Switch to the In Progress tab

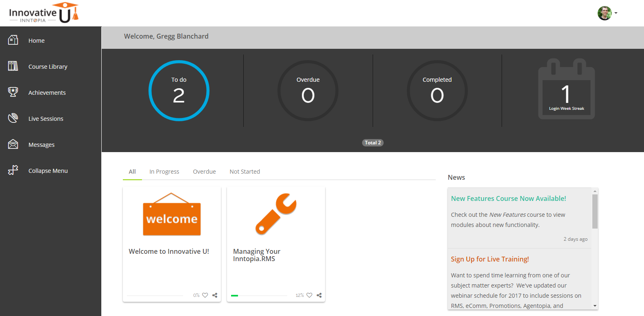point(164,172)
